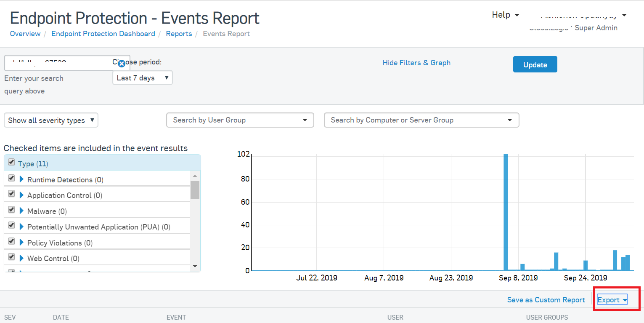
Task: Expand the Runtime Detections tree arrow
Action: (21, 179)
